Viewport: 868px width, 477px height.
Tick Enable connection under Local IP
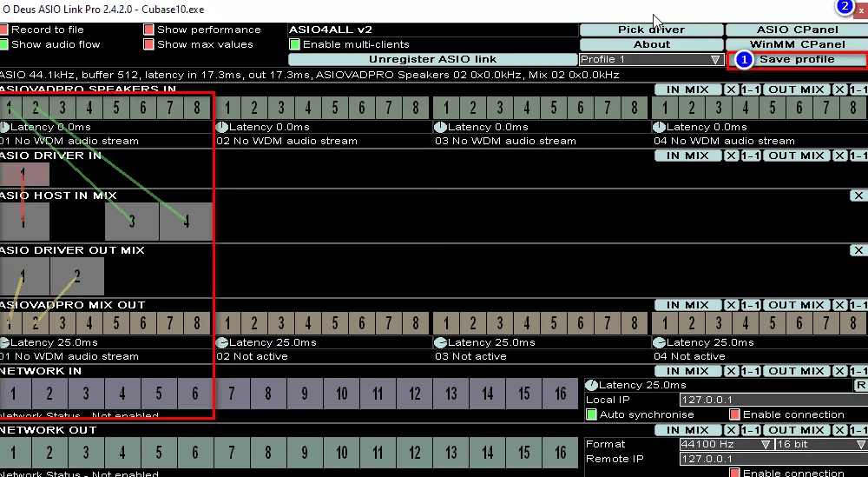click(x=734, y=414)
